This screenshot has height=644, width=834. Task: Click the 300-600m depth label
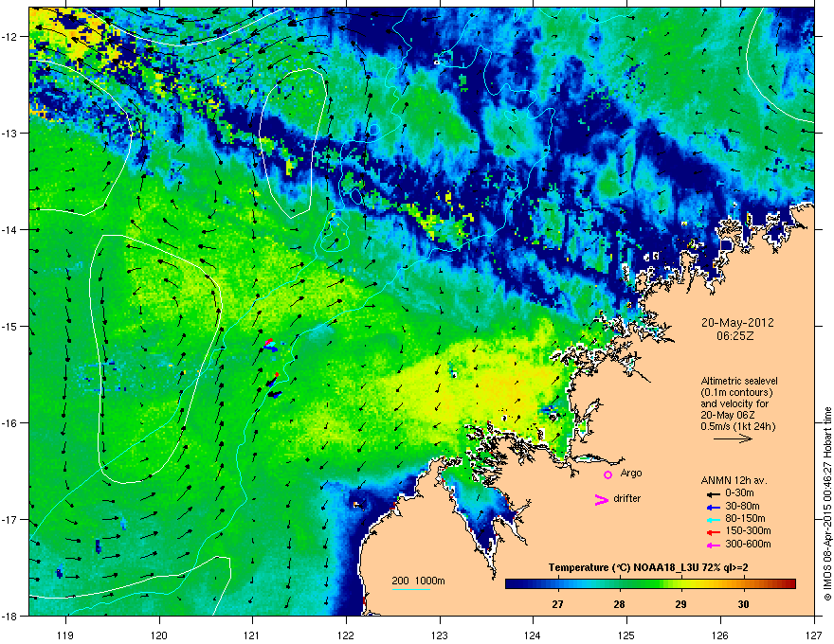(748, 544)
